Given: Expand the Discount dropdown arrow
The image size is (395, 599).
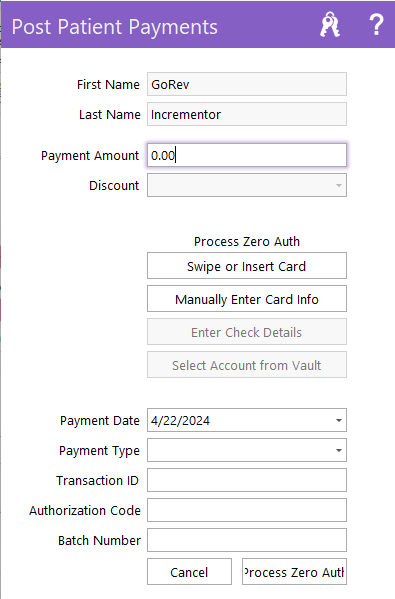Looking at the screenshot, I should click(338, 185).
